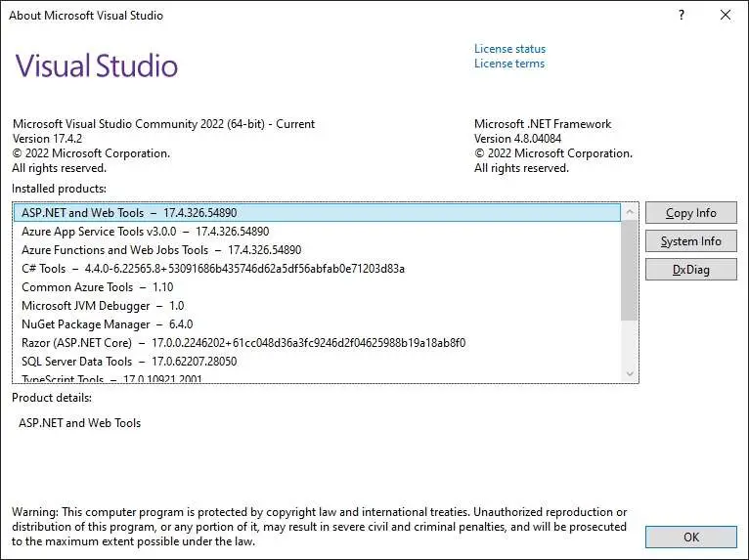This screenshot has height=560, width=749.
Task: Click the installed products scroll up arrow
Action: point(630,211)
